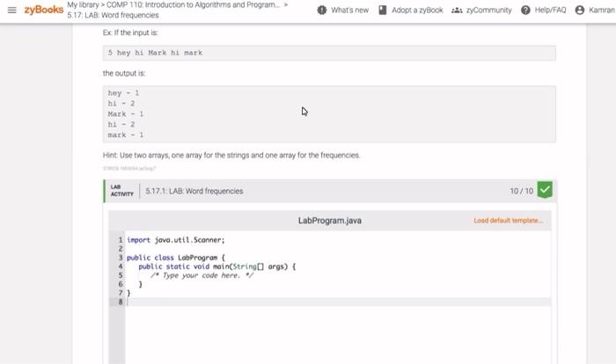Go to My library breadcrumb
Image resolution: width=616 pixels, height=364 pixels.
[83, 5]
